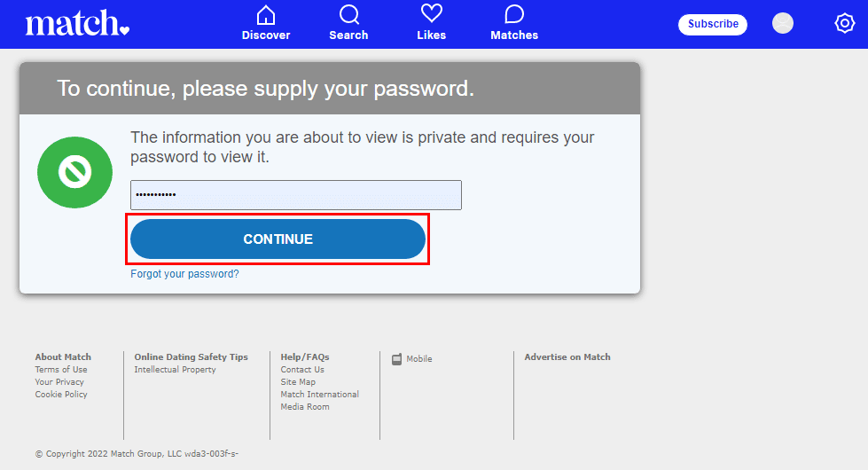Screen dimensions: 868x470
Task: Open the Terms of Use link
Action: point(61,370)
